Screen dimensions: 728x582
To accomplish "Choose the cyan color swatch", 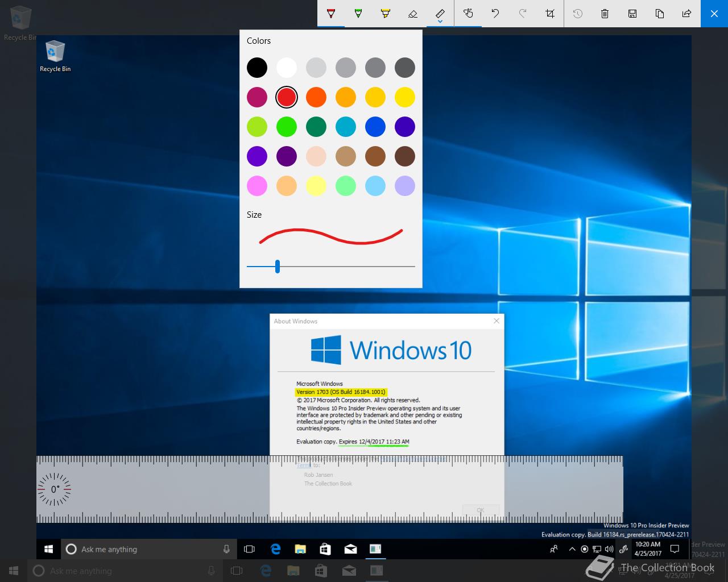I will [x=346, y=127].
